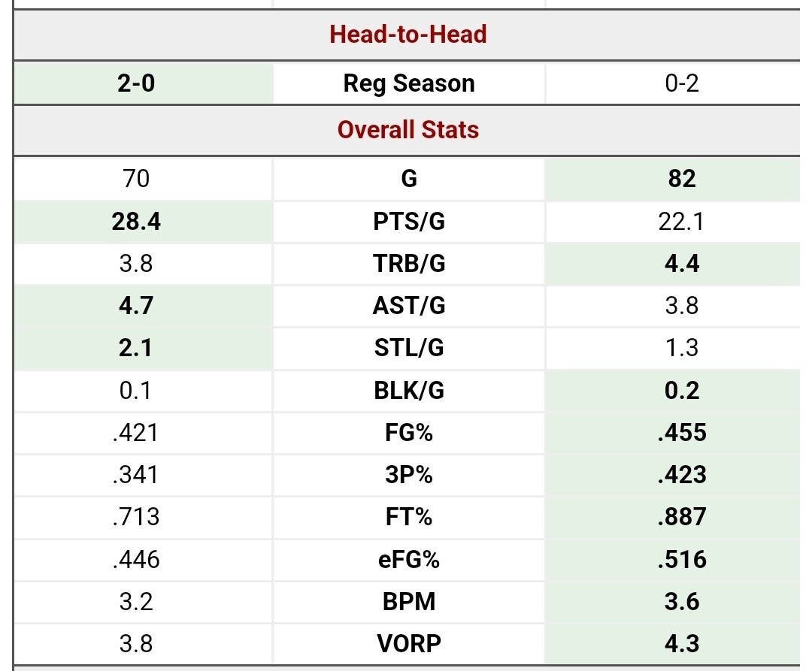Screen dimensions: 812x671
Task: Select the STL/G stat label
Action: coord(408,348)
